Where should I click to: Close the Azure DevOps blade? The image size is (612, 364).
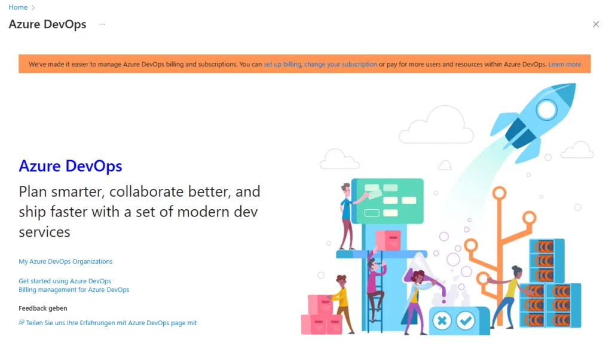coord(595,25)
